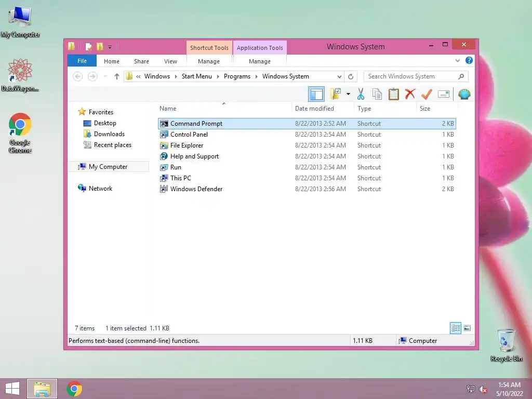
Task: Select Network in the navigation pane
Action: [100, 188]
